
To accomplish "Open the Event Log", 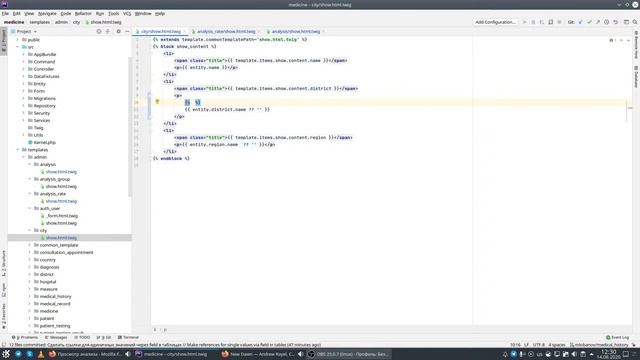I will (618, 338).
